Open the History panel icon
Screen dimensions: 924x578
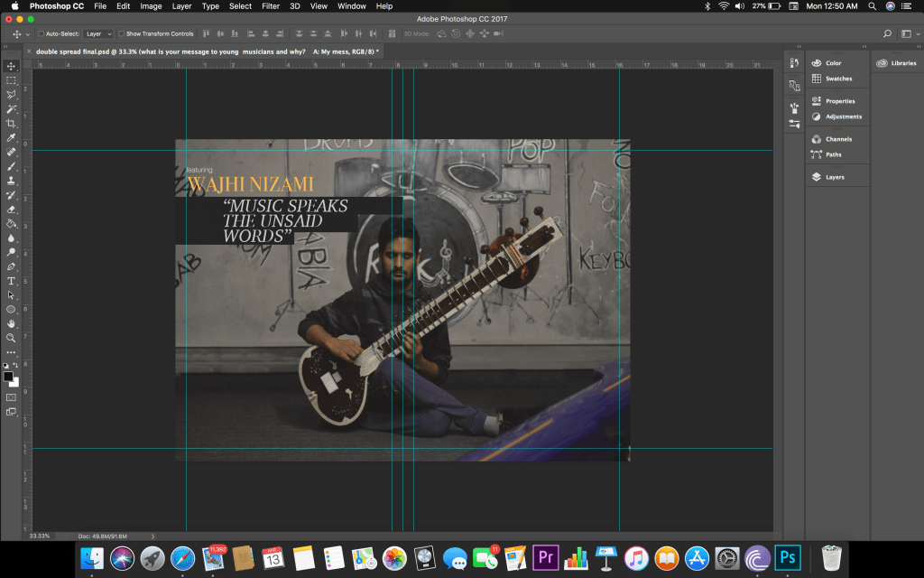coord(794,63)
